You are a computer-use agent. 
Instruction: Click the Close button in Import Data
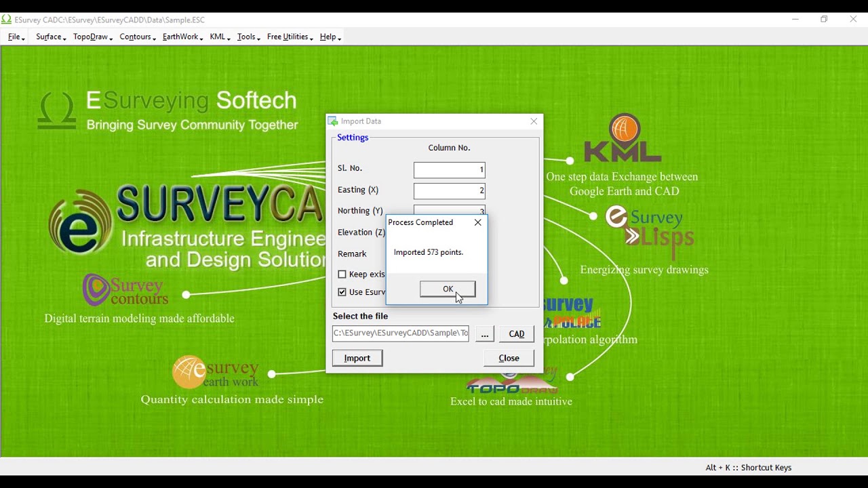coord(509,358)
